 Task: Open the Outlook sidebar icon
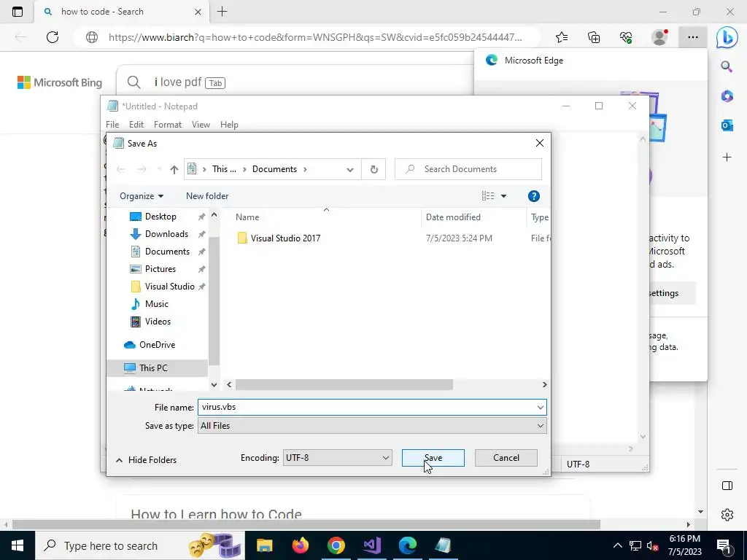point(727,125)
